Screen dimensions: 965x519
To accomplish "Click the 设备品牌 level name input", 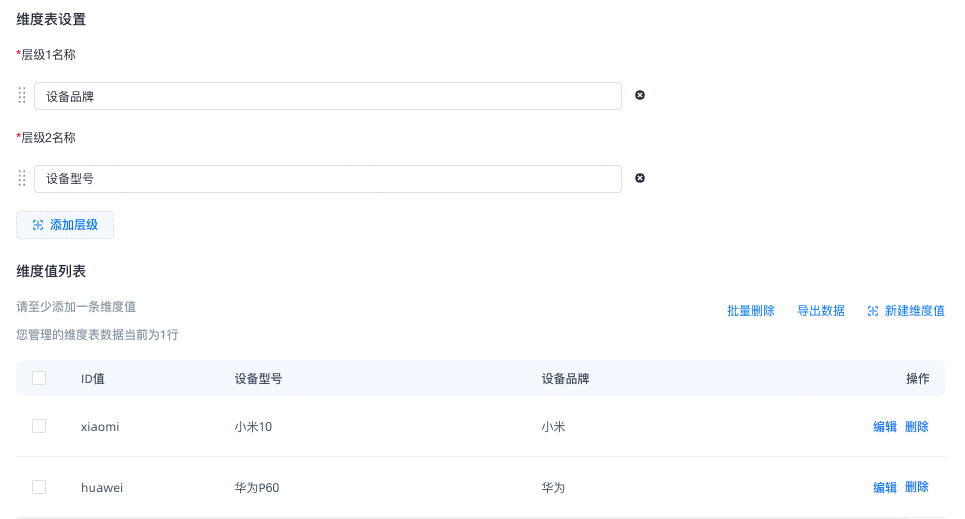I will 327,96.
